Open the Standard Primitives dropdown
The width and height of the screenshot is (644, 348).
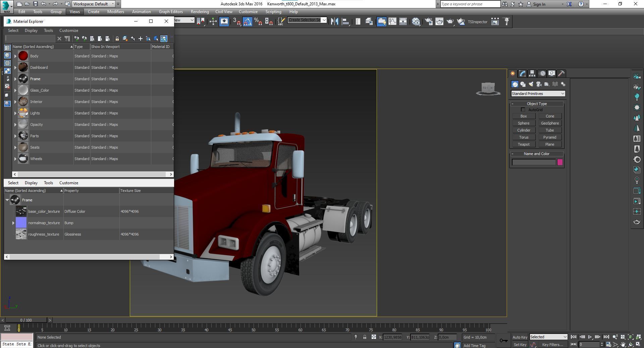(538, 94)
